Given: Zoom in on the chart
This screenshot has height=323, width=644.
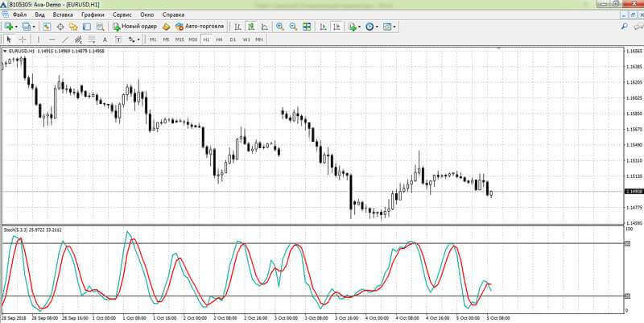Looking at the screenshot, I should click(279, 27).
